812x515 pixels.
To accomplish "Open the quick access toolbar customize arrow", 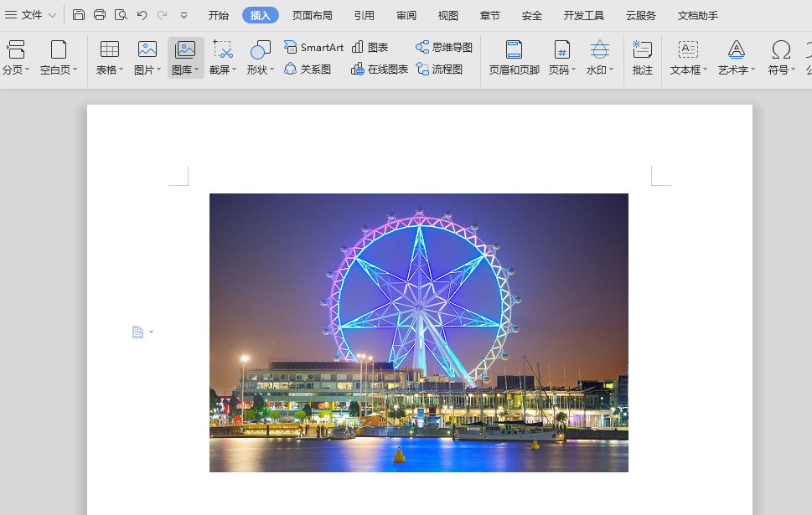I will [x=184, y=15].
